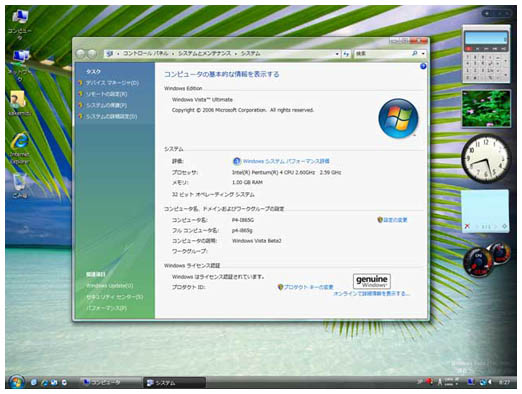The image size is (522, 394).
Task: Click the notes gadget delete X icon
Action: coord(467,226)
